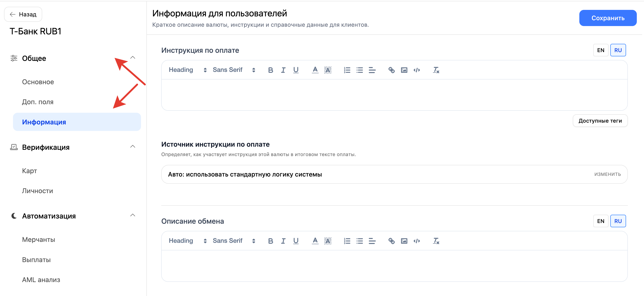This screenshot has width=644, height=296.
Task: Pick text color in payment instruction toolbar
Action: [x=315, y=70]
